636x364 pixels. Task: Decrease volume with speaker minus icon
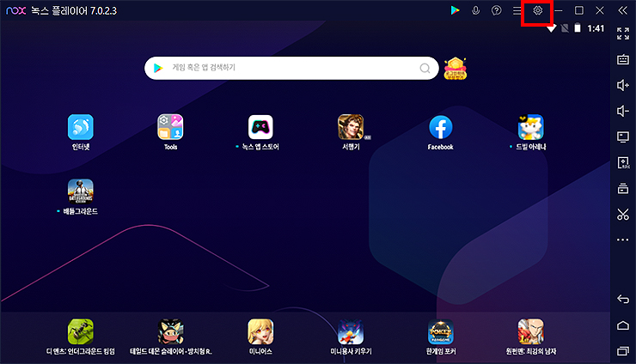pos(623,111)
